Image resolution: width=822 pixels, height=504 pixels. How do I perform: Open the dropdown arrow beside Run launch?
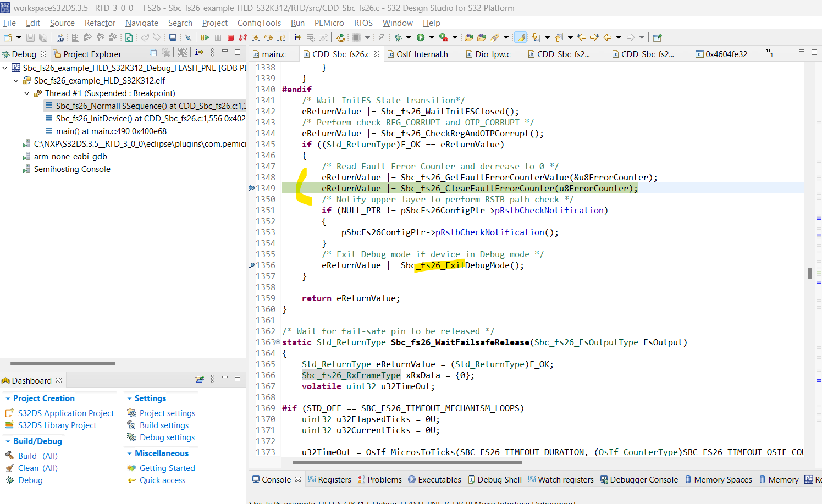[432, 37]
